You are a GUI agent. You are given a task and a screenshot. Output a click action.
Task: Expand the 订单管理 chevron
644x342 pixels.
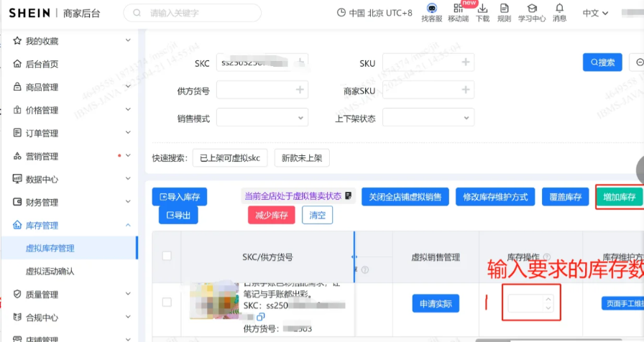pos(128,132)
